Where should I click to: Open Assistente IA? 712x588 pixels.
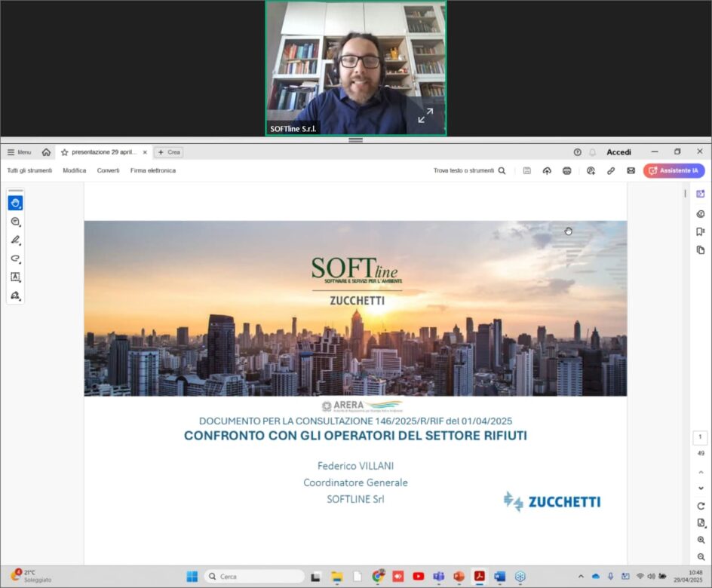click(674, 170)
